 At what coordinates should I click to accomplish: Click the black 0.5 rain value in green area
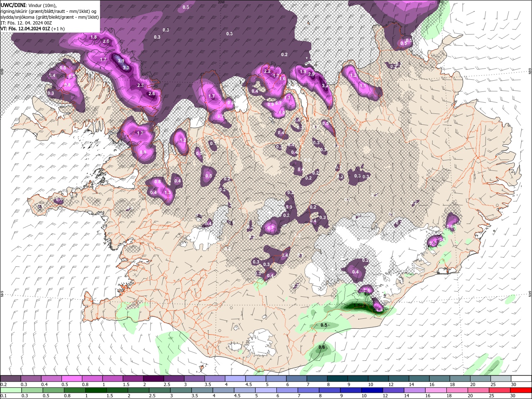coord(324,325)
